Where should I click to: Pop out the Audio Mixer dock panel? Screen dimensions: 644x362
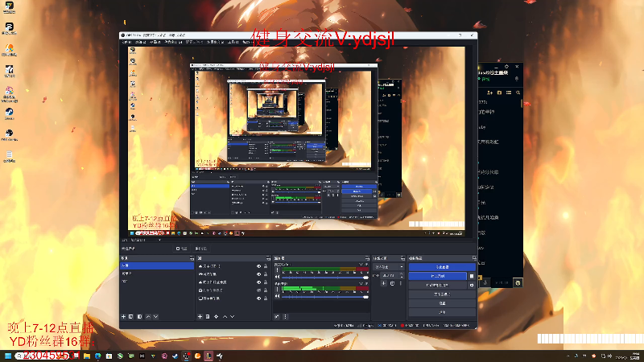coord(367,258)
